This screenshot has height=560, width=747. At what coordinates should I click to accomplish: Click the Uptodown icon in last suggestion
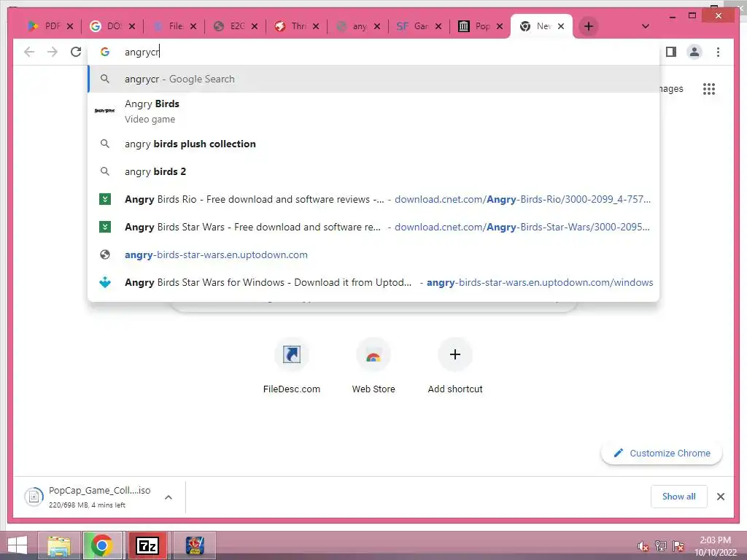tap(105, 282)
